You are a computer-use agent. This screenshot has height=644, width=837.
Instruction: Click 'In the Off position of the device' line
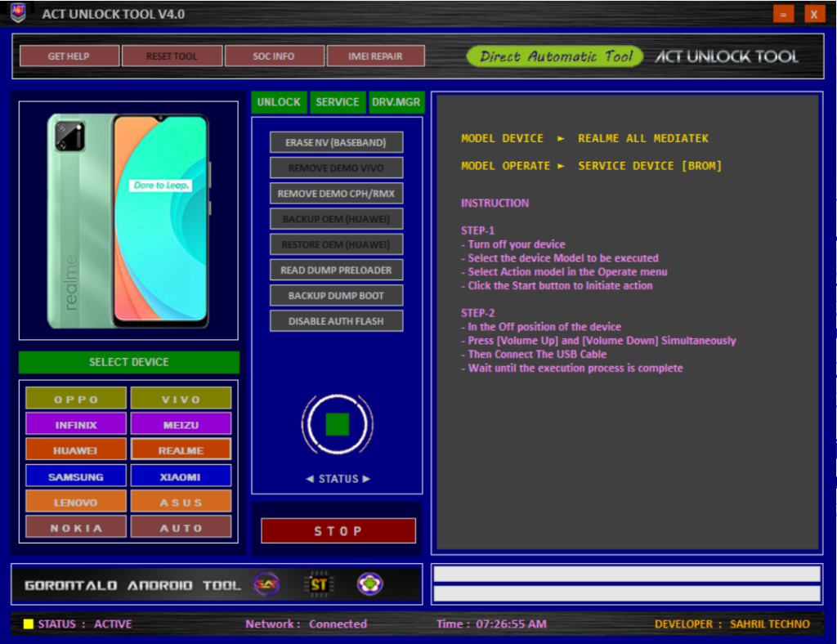(x=541, y=327)
